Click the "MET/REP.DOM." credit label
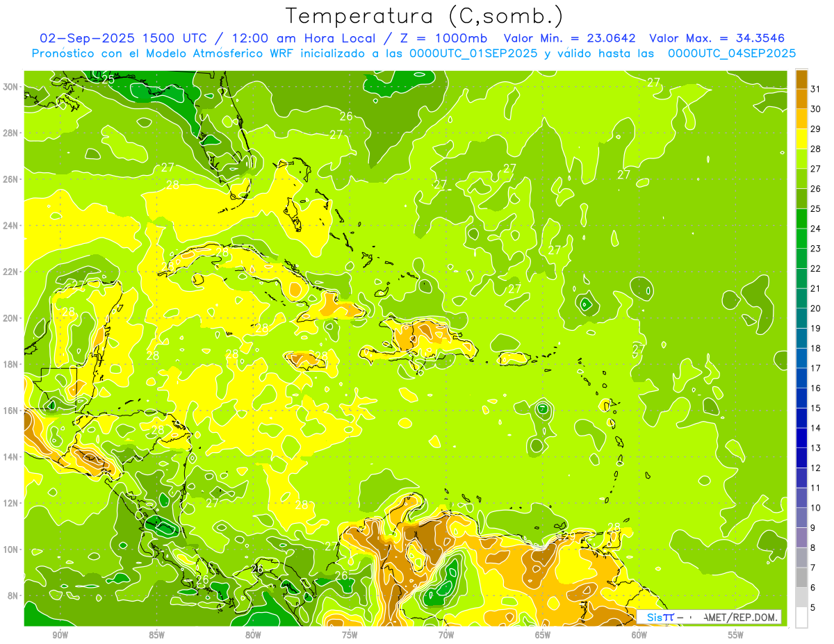 (742, 617)
